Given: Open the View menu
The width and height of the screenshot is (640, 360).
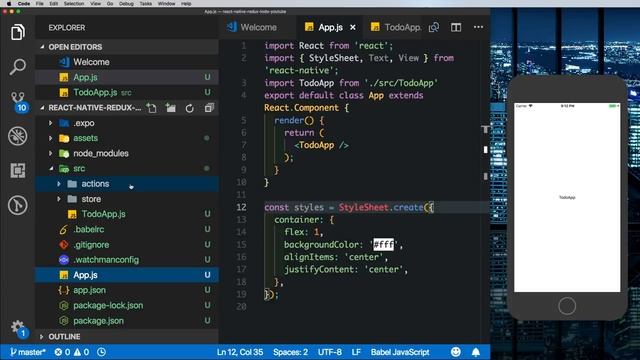Looking at the screenshot, I should pyautogui.click(x=95, y=3).
